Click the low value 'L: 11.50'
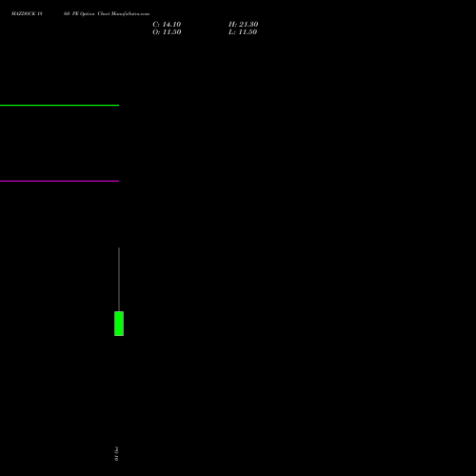476x476 pixels. tap(243, 32)
